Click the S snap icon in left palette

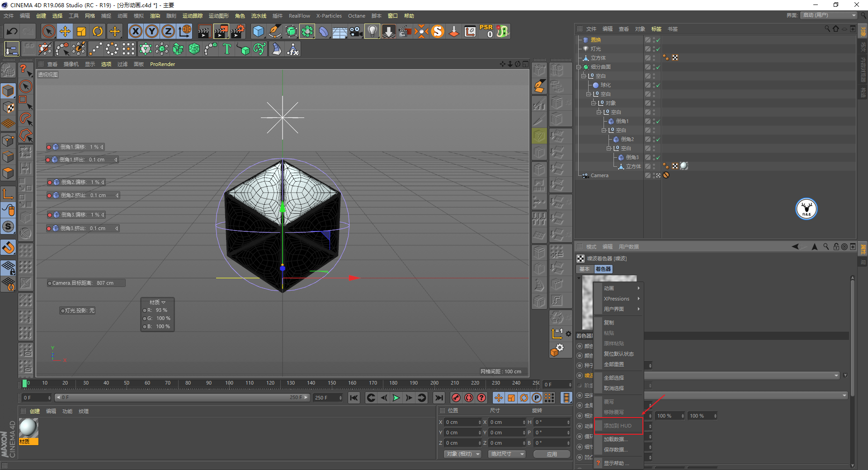tap(9, 226)
